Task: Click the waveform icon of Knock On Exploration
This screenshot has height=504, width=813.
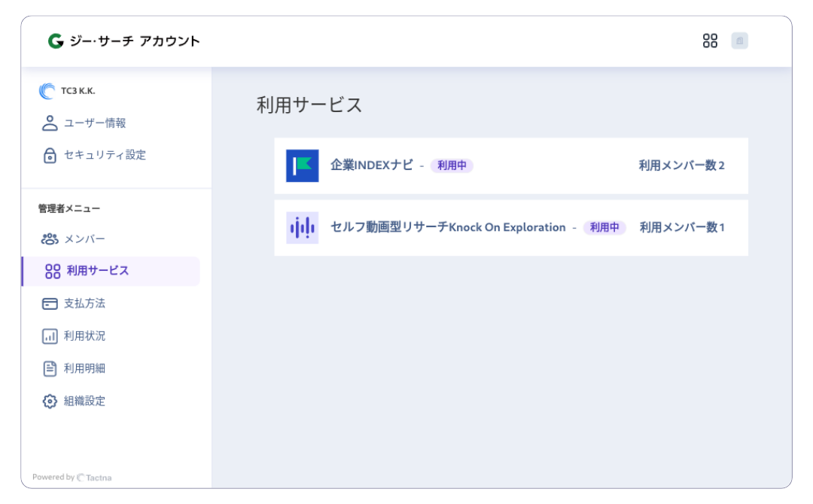Action: coord(303,227)
